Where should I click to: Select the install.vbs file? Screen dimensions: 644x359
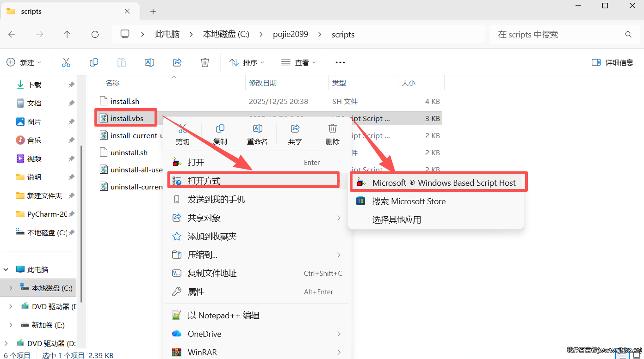(127, 118)
